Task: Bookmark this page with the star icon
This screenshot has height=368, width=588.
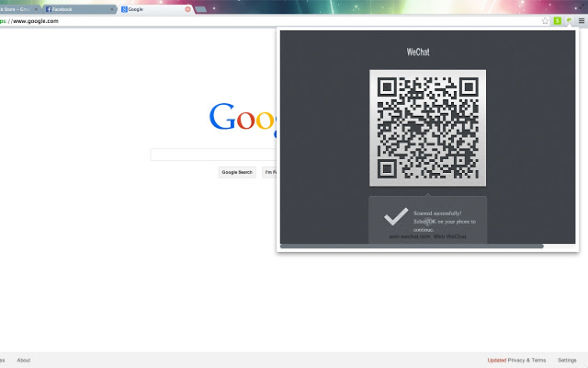Action: (545, 21)
